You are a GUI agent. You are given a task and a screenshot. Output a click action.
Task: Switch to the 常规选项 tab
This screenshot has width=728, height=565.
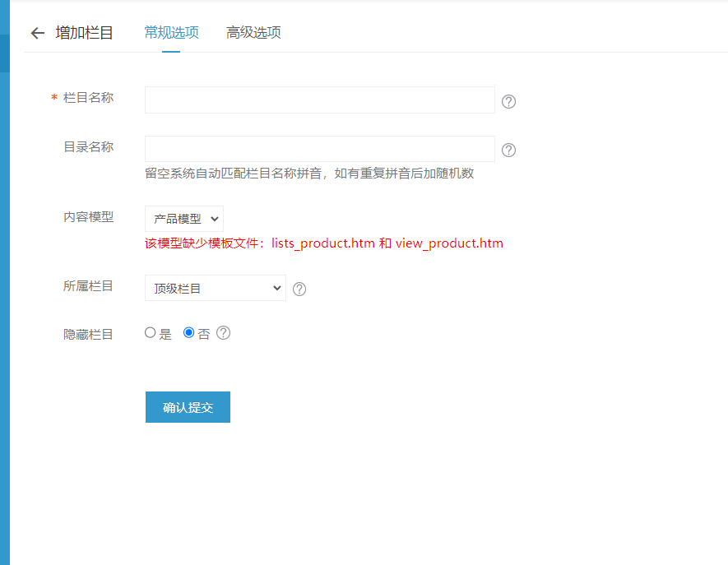point(171,33)
